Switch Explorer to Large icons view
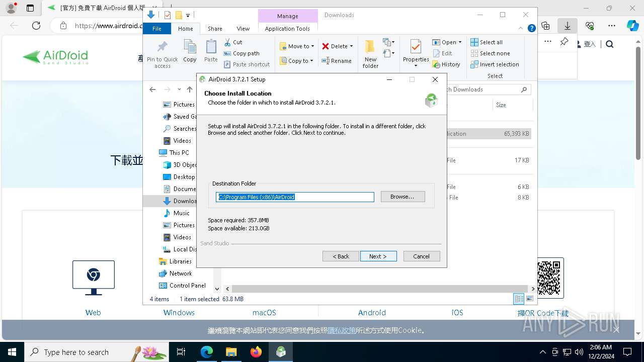The image size is (644, 362). click(x=530, y=299)
